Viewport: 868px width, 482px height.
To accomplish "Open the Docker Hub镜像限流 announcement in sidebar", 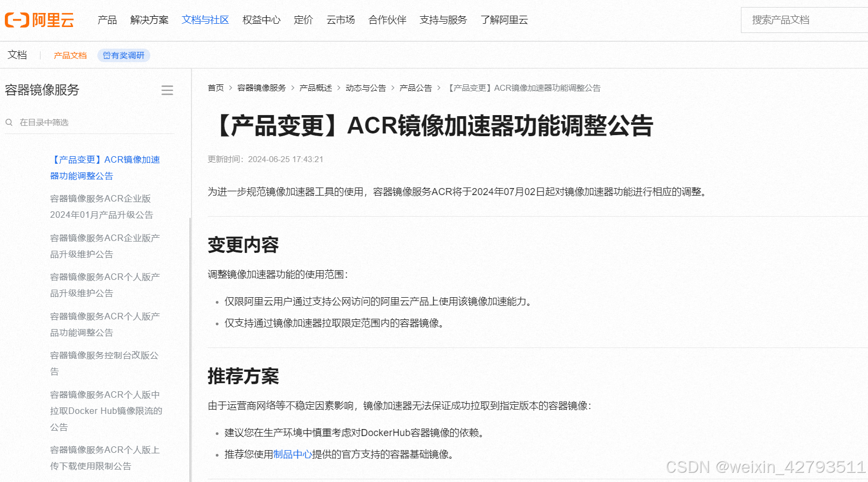I will point(106,411).
